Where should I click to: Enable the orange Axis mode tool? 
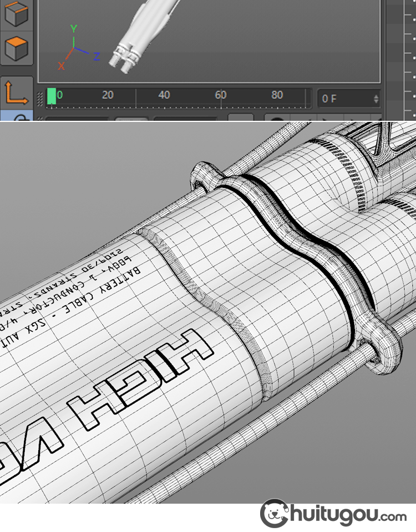click(16, 91)
